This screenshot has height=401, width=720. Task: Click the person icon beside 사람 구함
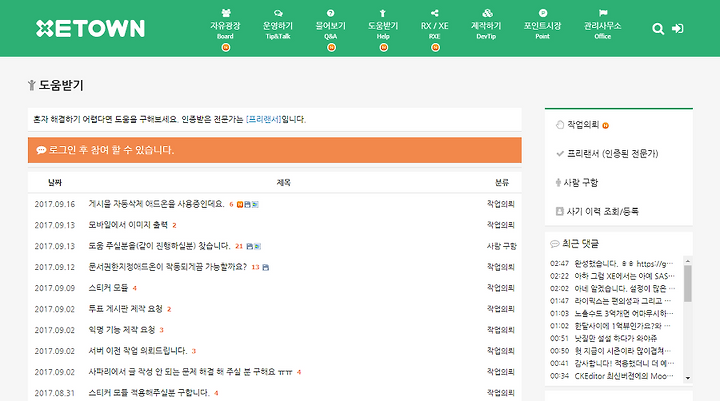[x=558, y=182]
